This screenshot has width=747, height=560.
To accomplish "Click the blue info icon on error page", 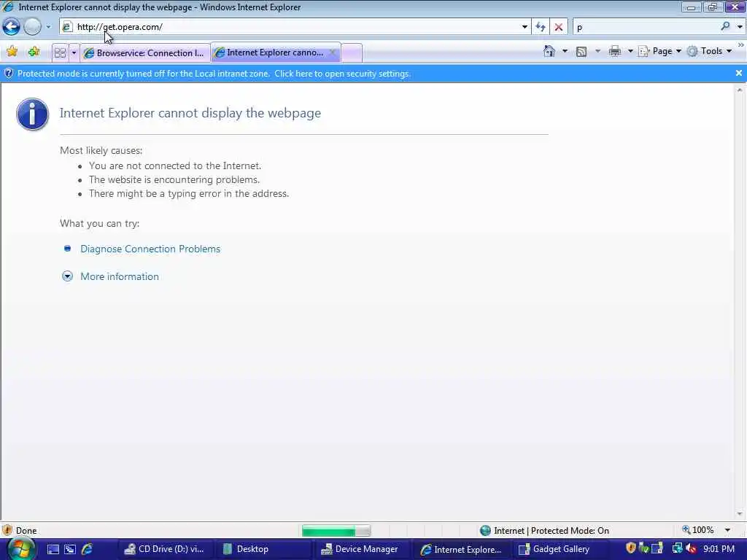I will [32, 114].
